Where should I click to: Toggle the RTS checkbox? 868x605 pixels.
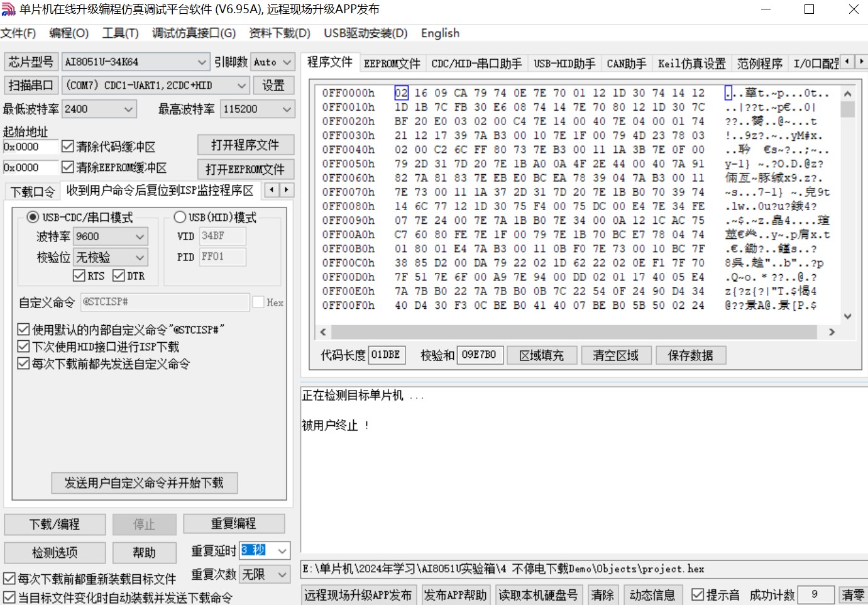coord(79,275)
